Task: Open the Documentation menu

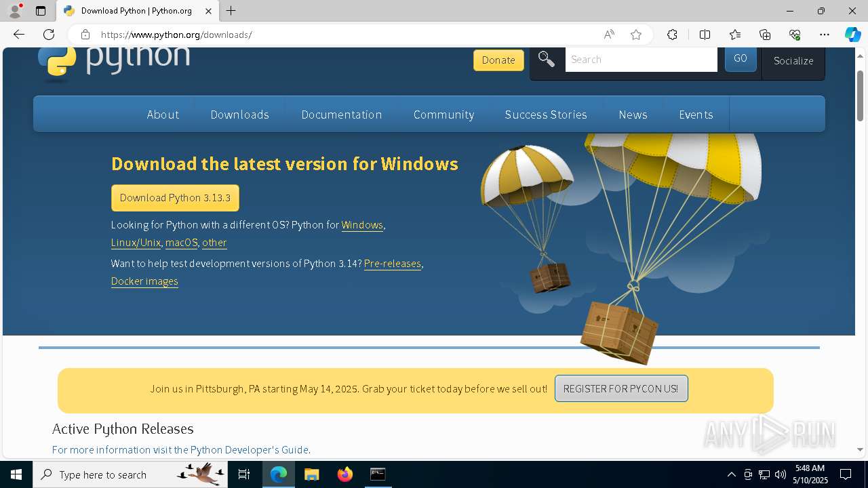Action: (x=342, y=115)
